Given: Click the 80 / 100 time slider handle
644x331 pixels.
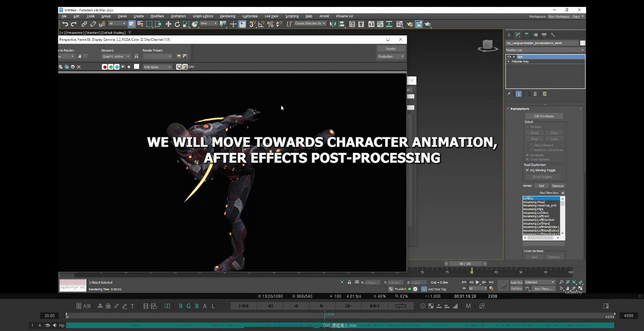Looking at the screenshot, I should coord(465,264).
